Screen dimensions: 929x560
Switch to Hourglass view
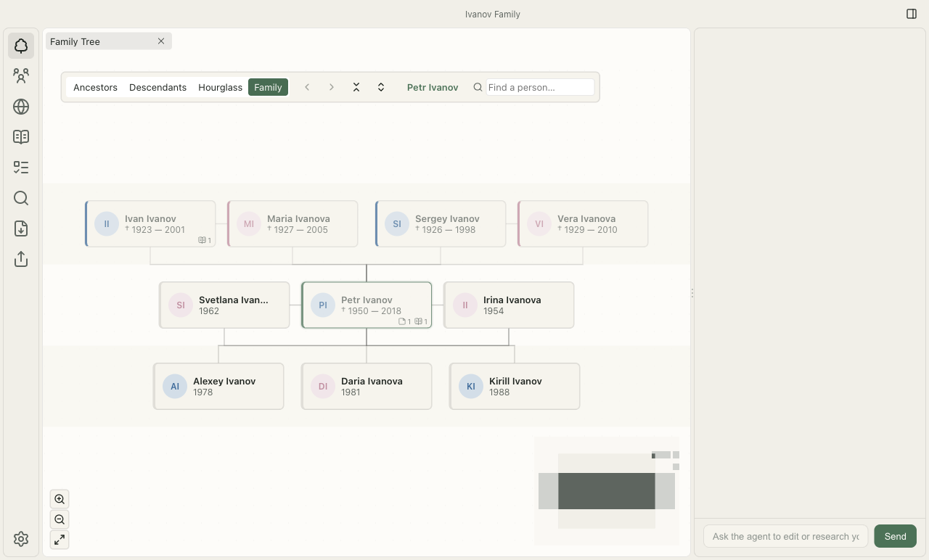coord(220,87)
